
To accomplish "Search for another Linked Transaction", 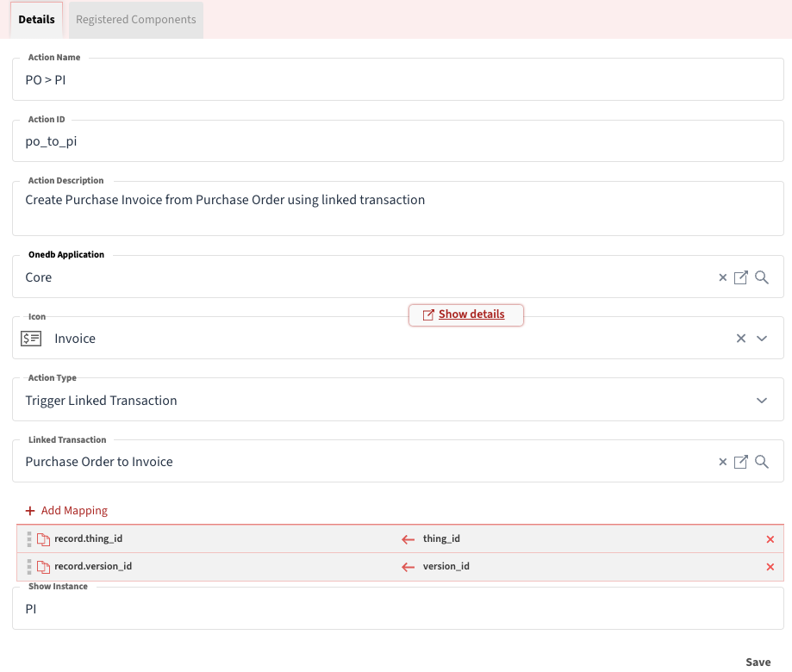I will [761, 462].
